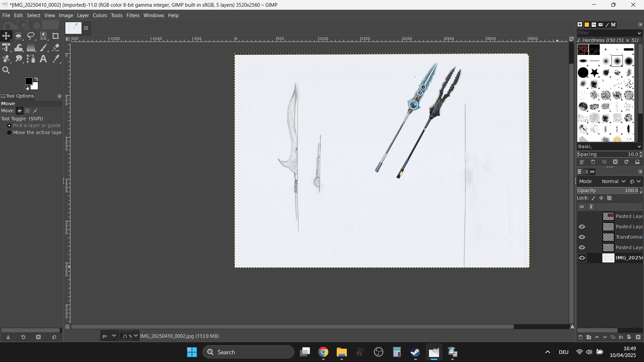
Task: Select the Eraser tool
Action: click(56, 48)
